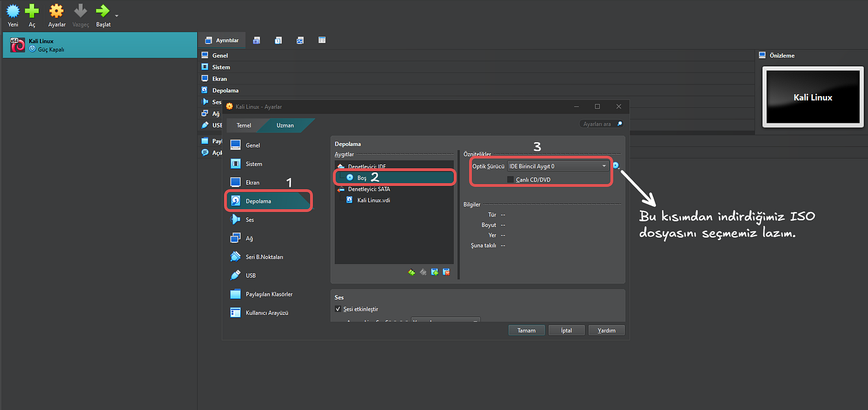Click the Genel section header in details pane
The image size is (868, 410).
[220, 55]
